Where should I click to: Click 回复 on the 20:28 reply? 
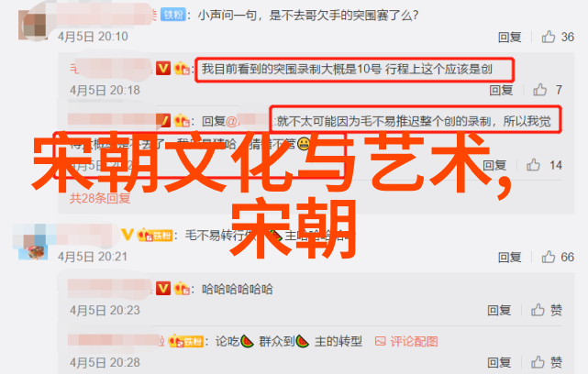[499, 363]
